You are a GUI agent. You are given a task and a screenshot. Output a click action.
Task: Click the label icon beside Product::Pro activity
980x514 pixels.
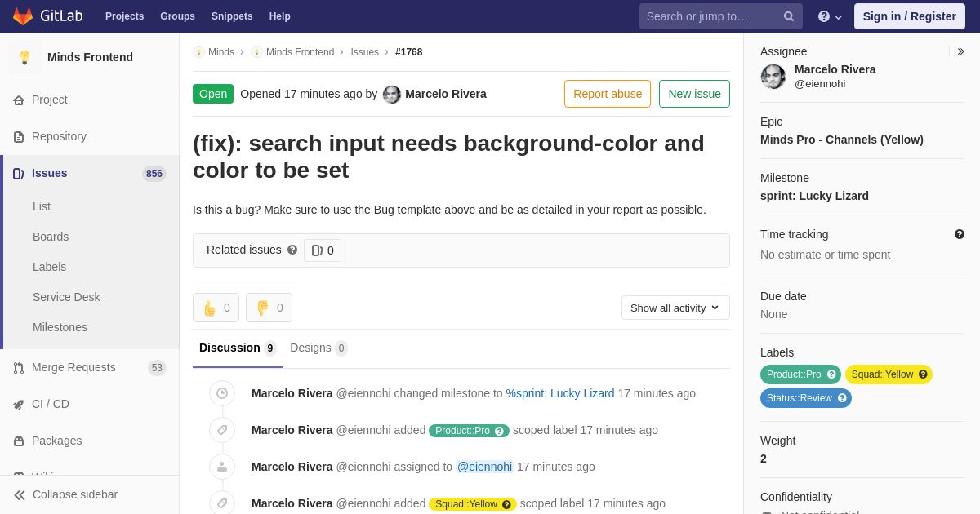pos(222,430)
